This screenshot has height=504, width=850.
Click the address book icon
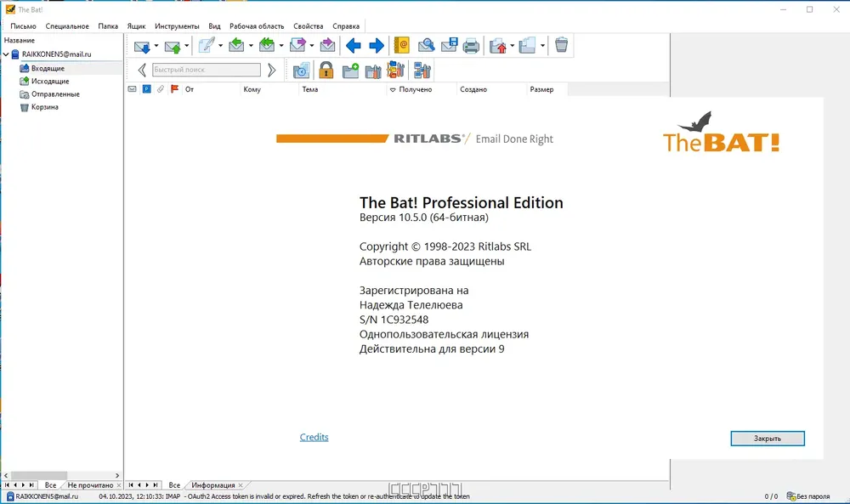tap(401, 46)
